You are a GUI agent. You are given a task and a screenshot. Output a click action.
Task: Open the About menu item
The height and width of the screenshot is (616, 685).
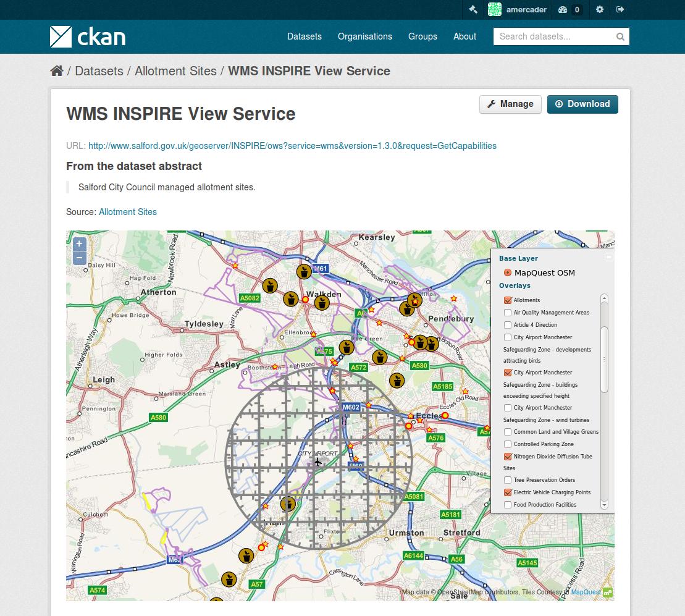point(465,36)
